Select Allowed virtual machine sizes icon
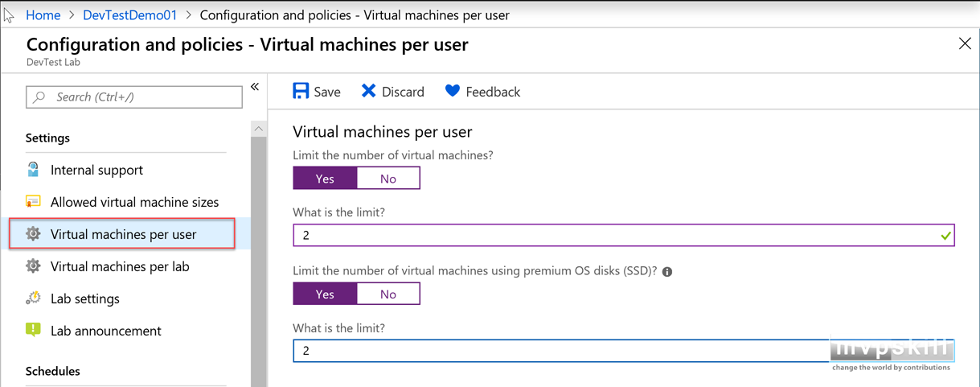The width and height of the screenshot is (980, 387). click(33, 202)
